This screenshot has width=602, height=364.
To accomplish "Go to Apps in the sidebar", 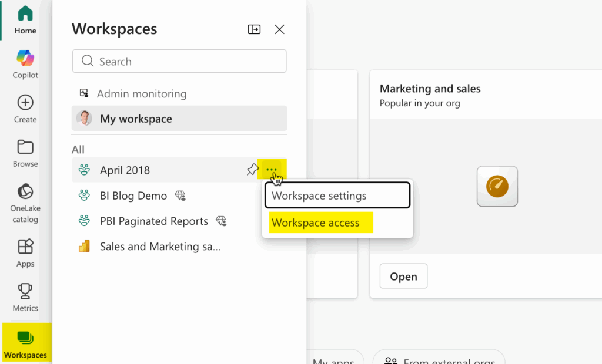I will pyautogui.click(x=25, y=252).
